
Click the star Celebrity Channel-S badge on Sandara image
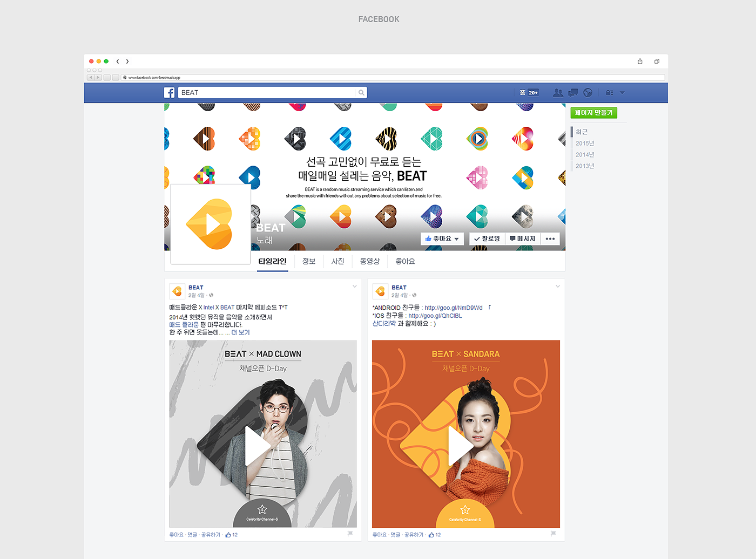tap(465, 513)
